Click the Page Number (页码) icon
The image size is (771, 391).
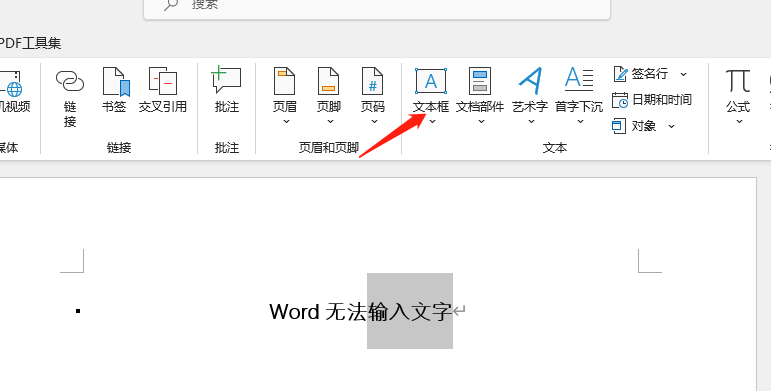pos(372,81)
